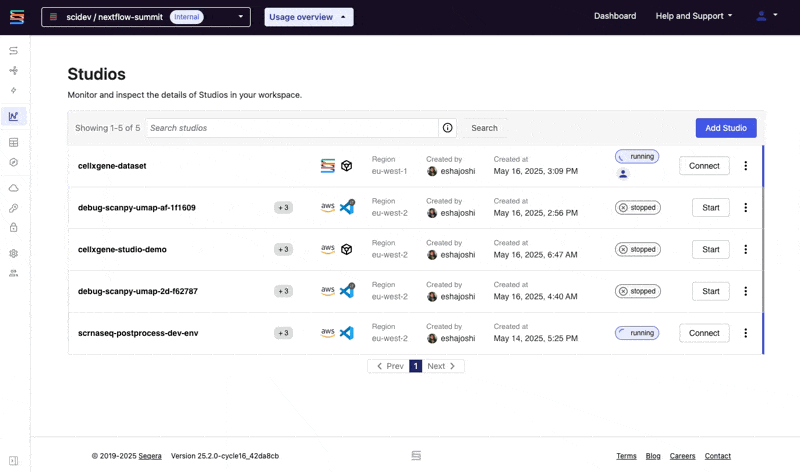The image size is (800, 472).
Task: Open the Studios chart icon in sidebar
Action: (x=14, y=116)
